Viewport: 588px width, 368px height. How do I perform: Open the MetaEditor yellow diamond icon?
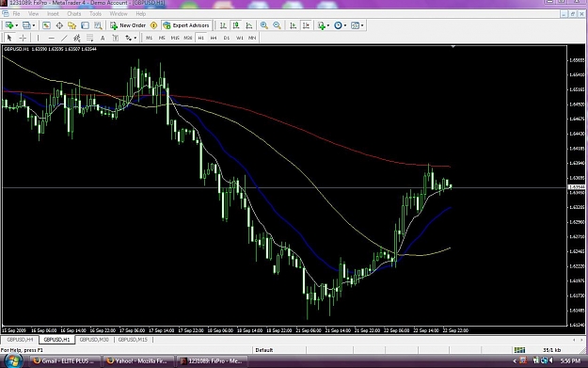[153, 25]
